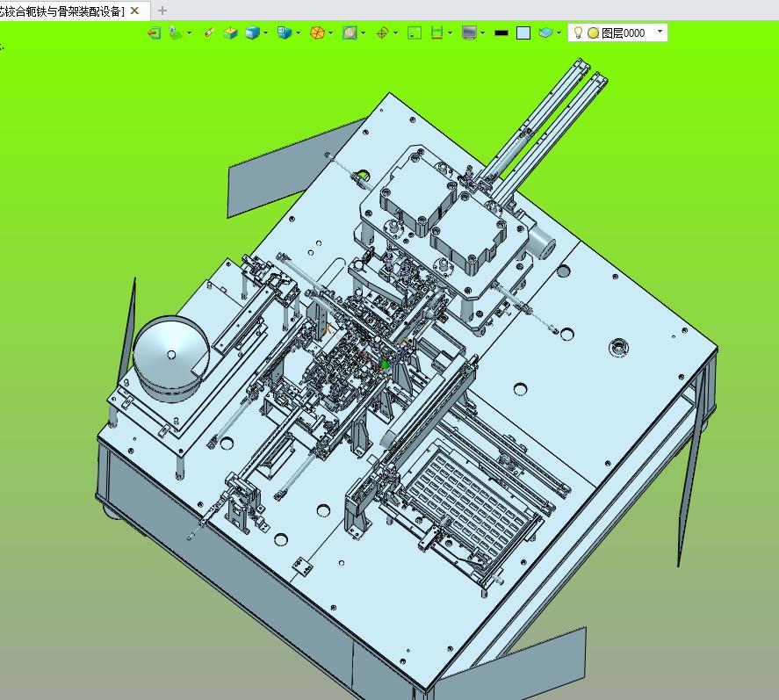Click the green square frame icon
Viewport: 779px width, 700px height.
pyautogui.click(x=415, y=32)
